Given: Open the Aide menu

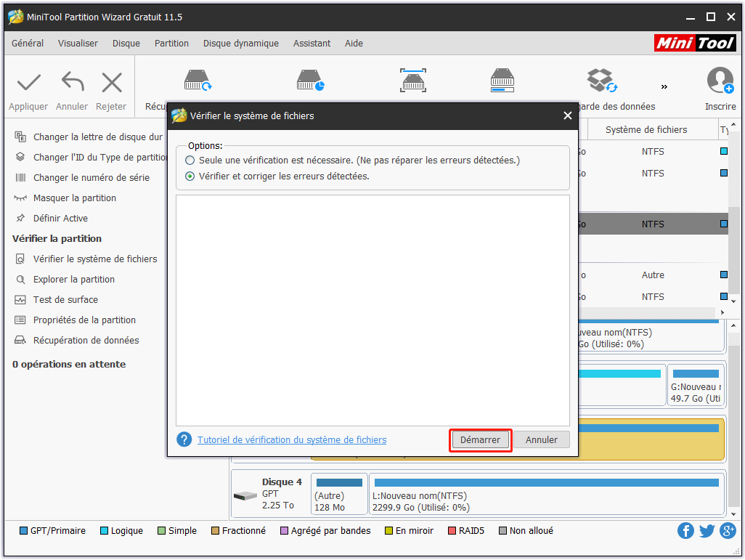Looking at the screenshot, I should pos(354,44).
